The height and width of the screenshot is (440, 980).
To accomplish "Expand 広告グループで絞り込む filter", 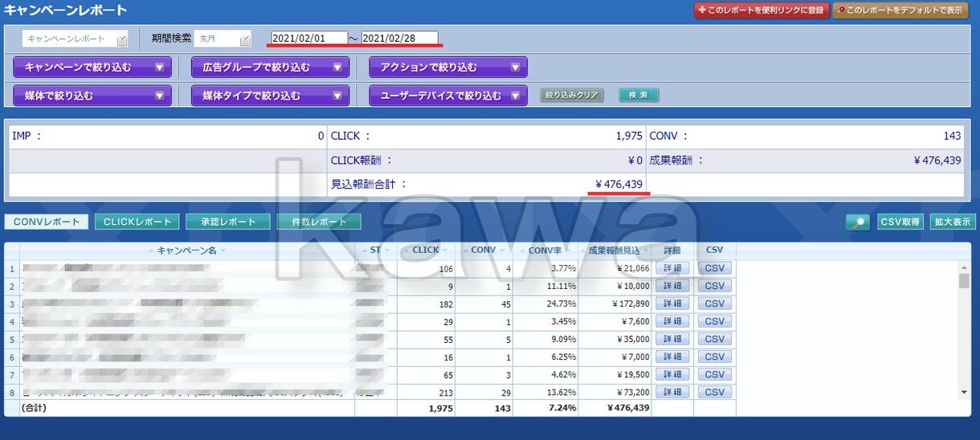I will pyautogui.click(x=270, y=67).
